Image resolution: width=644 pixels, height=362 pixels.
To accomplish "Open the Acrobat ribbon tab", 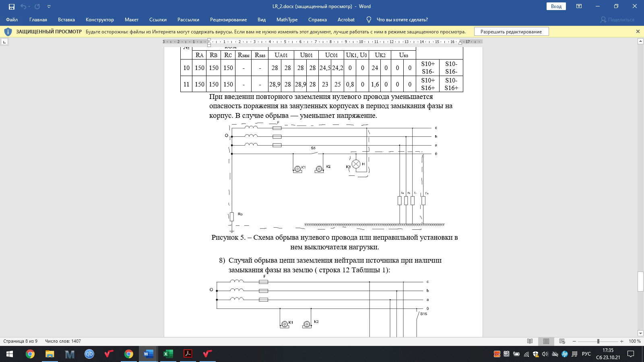I will pyautogui.click(x=346, y=20).
